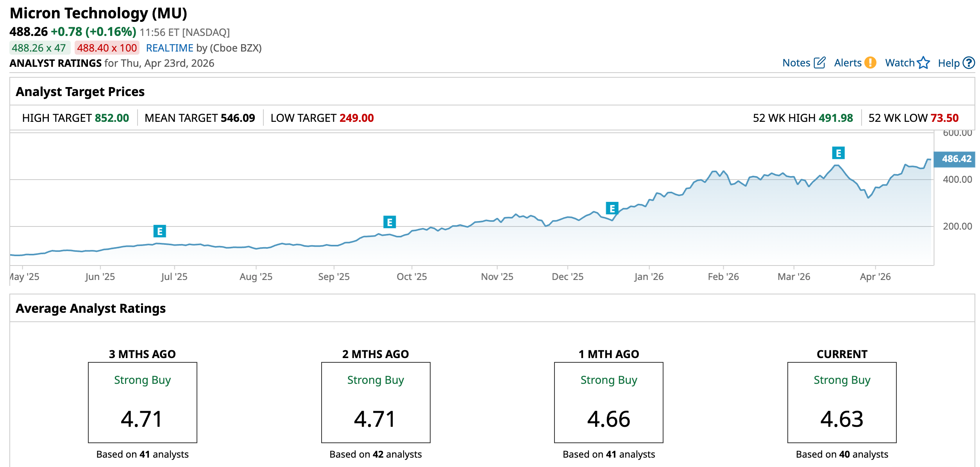The height and width of the screenshot is (467, 980).
Task: Click earnings E marker in December '25
Action: 612,209
